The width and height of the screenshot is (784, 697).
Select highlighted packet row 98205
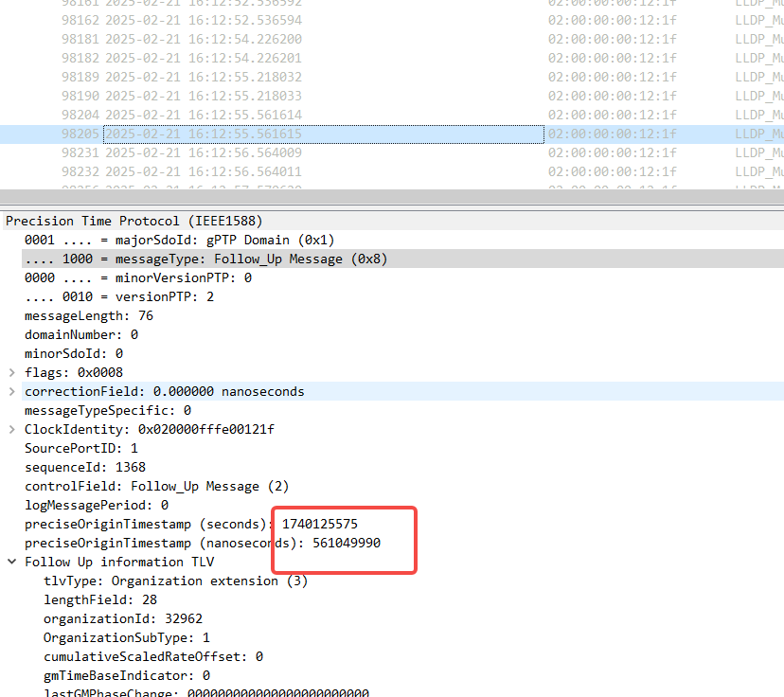coord(392,134)
